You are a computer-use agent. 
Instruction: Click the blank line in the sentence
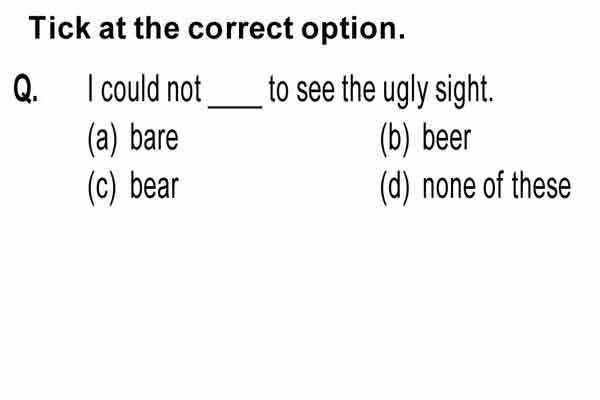pos(235,108)
